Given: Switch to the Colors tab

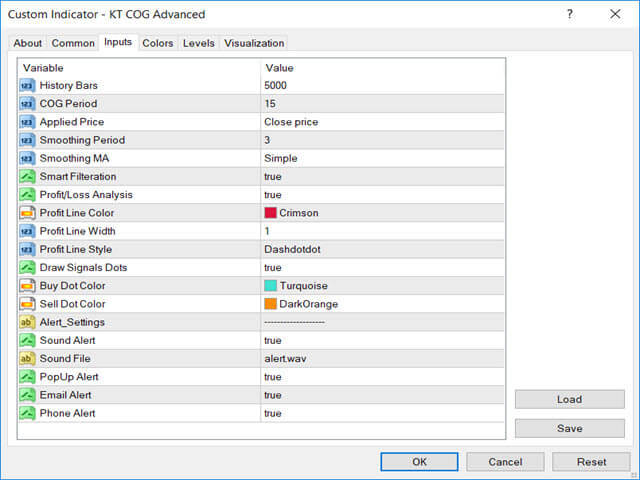Looking at the screenshot, I should click(158, 43).
